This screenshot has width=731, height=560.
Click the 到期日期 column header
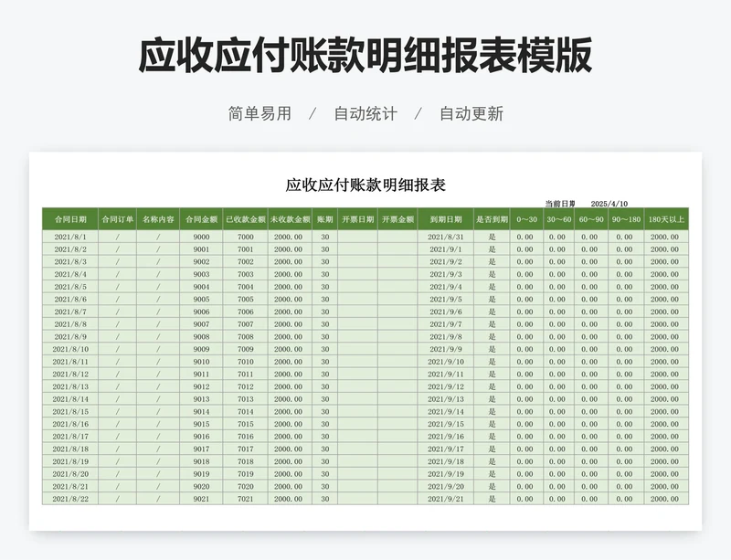point(446,219)
